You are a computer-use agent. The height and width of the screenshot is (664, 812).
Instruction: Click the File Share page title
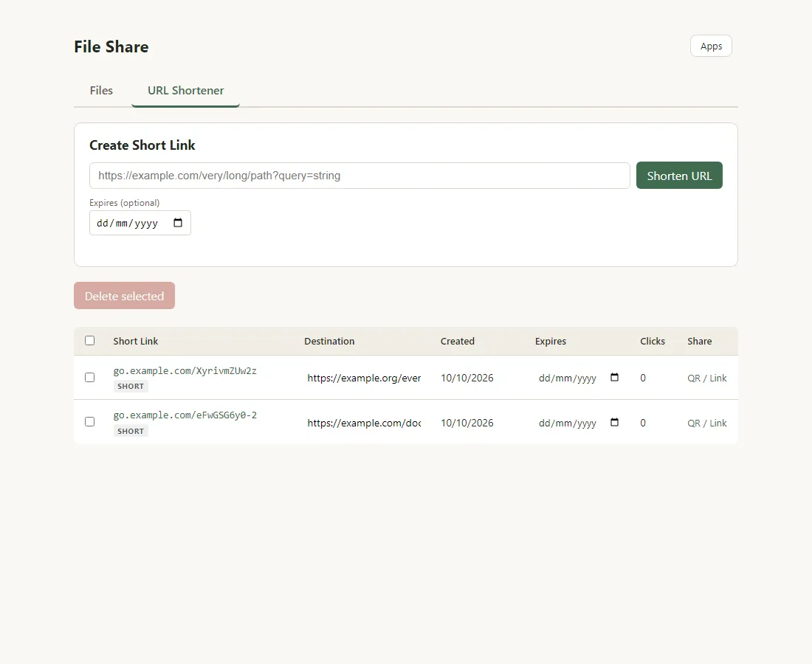(111, 46)
